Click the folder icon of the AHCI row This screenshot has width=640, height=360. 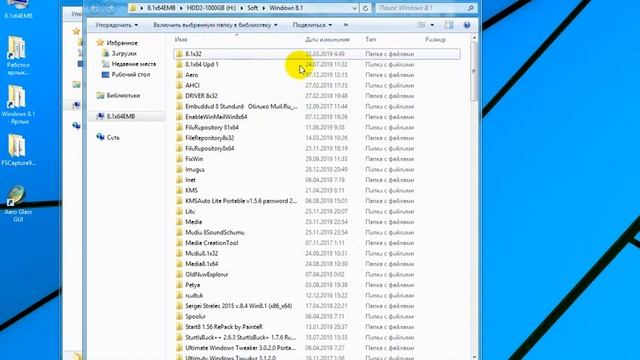179,85
